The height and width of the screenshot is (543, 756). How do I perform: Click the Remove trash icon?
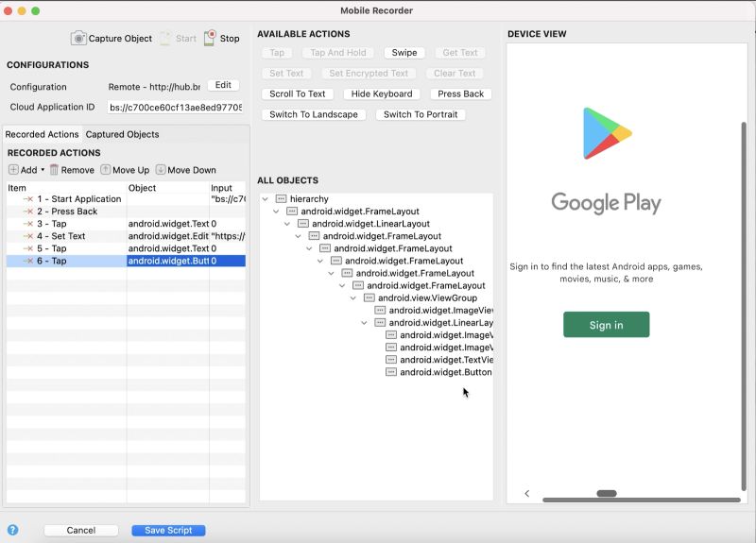54,170
